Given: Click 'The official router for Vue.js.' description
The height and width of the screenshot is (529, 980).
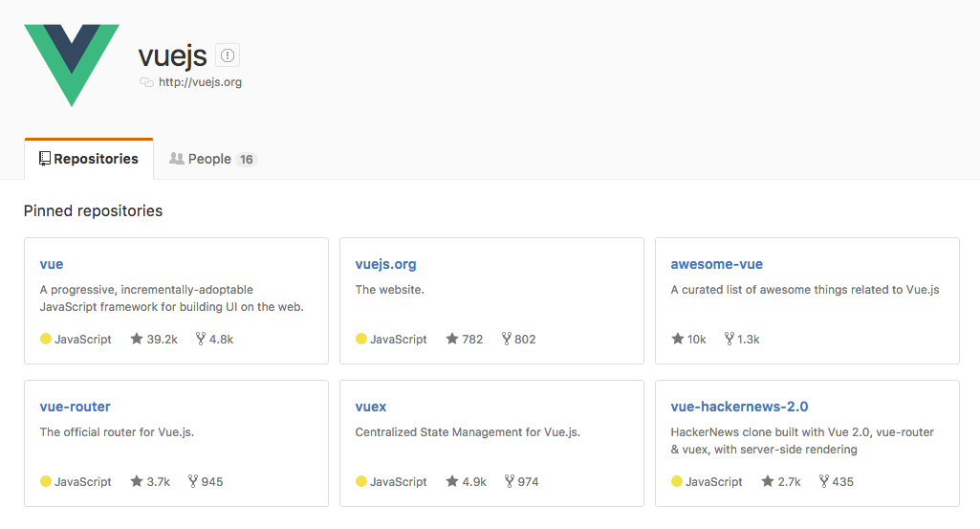Looking at the screenshot, I should 117,432.
